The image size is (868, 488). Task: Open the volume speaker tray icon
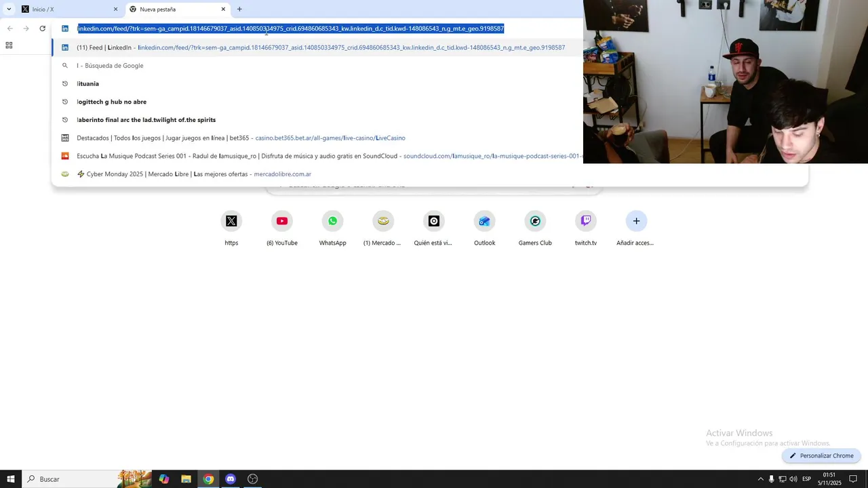pos(793,479)
